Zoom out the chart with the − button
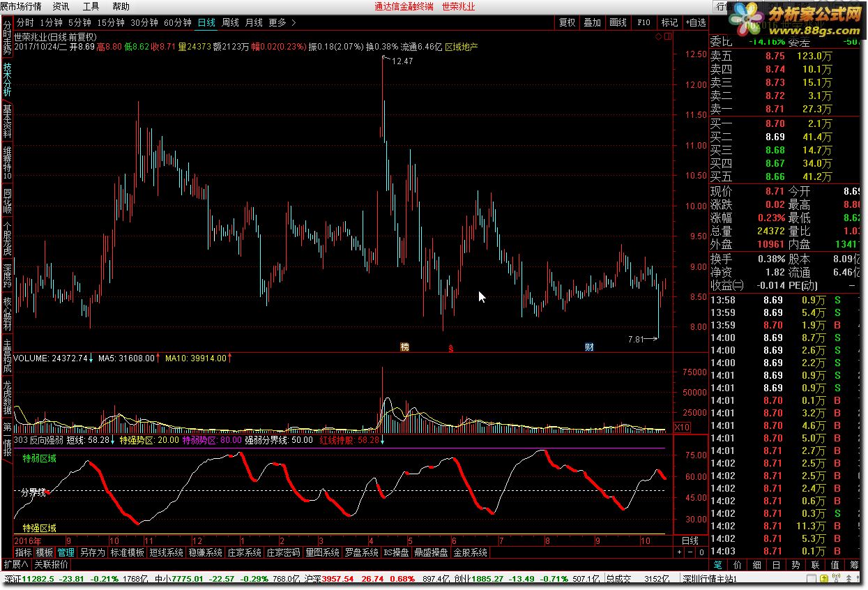The height and width of the screenshot is (590, 868). [x=690, y=552]
